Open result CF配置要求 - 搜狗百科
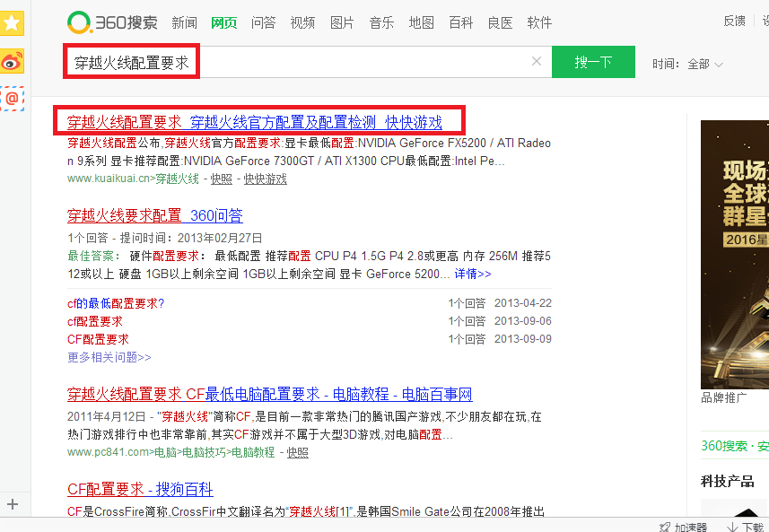The image size is (769, 532). tap(140, 489)
